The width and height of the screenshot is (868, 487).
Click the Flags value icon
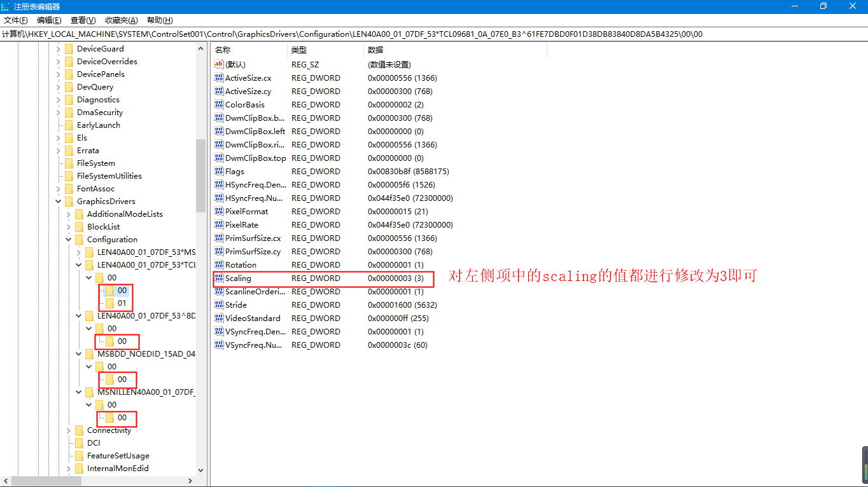tap(219, 172)
